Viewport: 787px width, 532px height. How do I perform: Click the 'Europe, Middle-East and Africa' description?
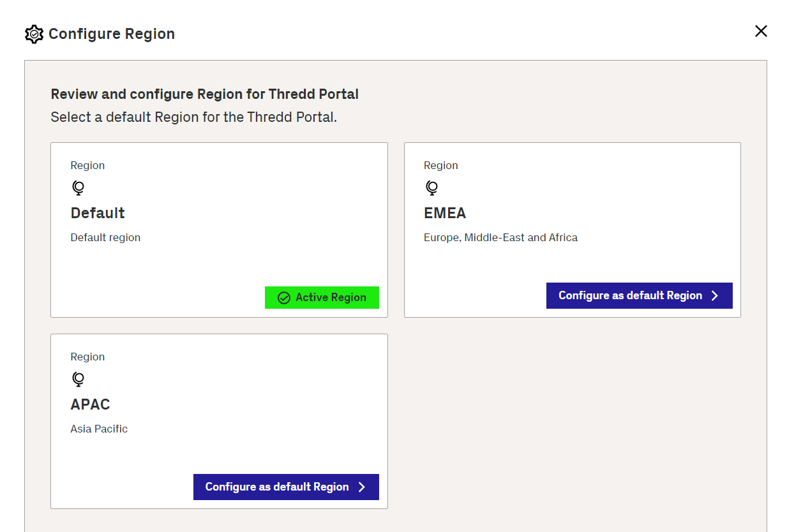500,237
